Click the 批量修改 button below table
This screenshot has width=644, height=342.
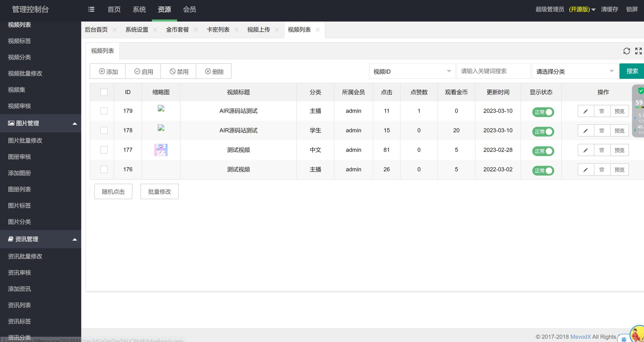159,192
